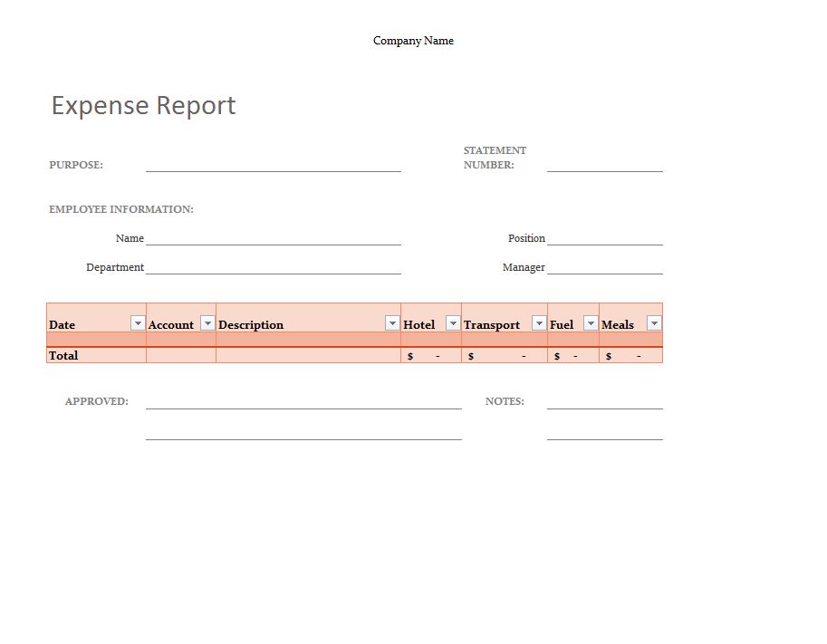Screen dimensions: 827x644
Task: Select the 'Hotel' column header cell
Action: click(431, 318)
